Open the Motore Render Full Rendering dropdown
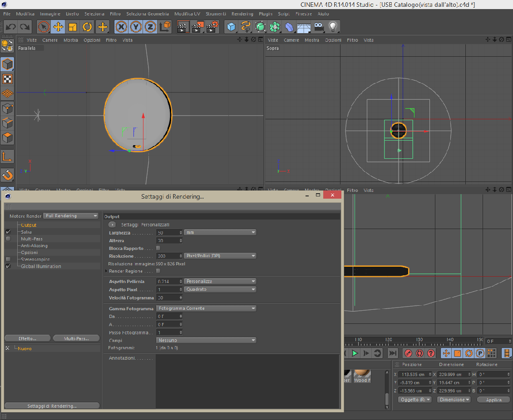Image resolution: width=513 pixels, height=420 pixels. tap(71, 216)
